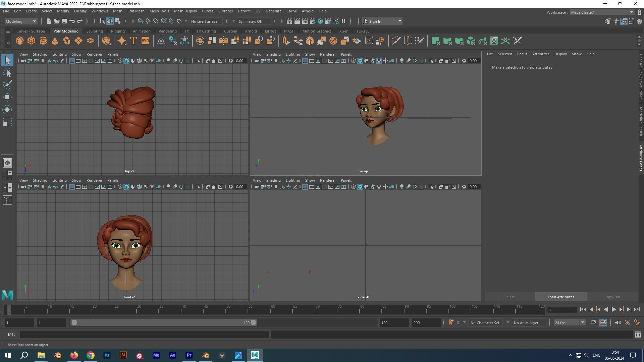Open the Modeling menu set dropdown

[x=21, y=21]
